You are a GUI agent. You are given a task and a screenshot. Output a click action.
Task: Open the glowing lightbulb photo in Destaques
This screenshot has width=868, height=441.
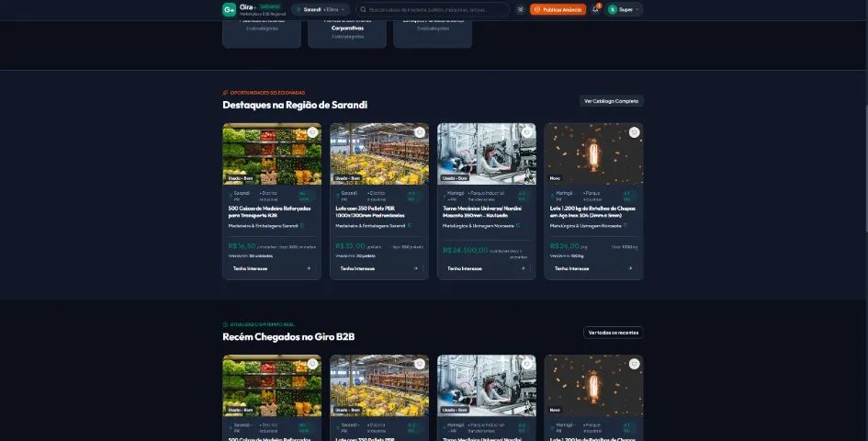[x=594, y=154]
